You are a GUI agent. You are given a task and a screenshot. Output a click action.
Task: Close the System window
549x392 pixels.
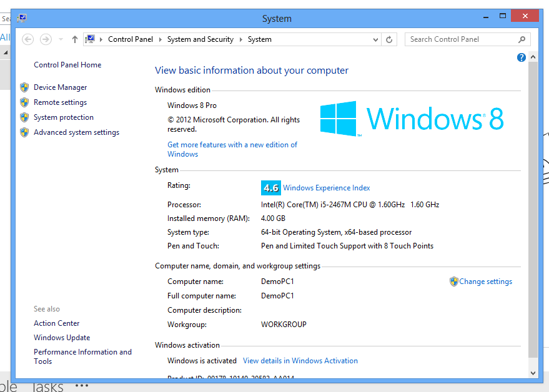pyautogui.click(x=525, y=16)
